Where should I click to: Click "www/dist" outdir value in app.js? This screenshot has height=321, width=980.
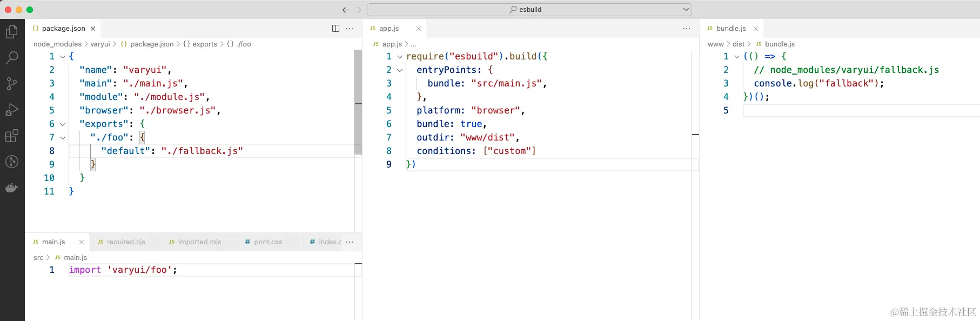click(x=487, y=137)
